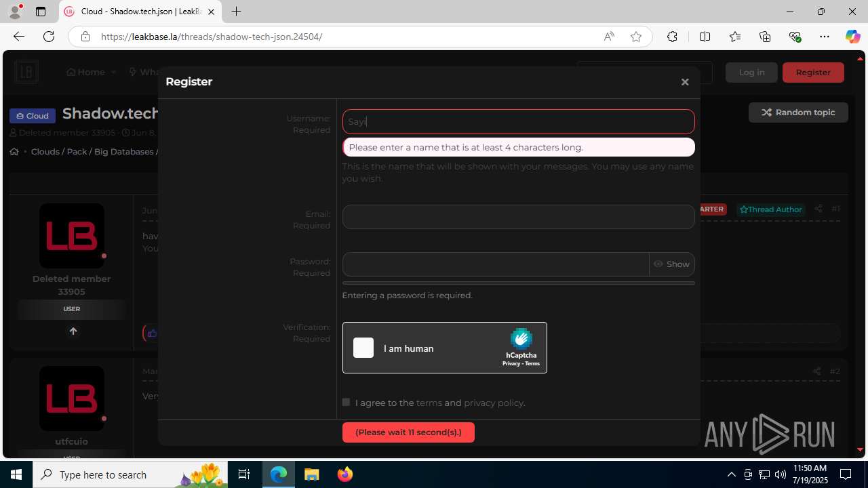Click the Cloud tag label
The height and width of the screenshot is (488, 868).
click(33, 116)
